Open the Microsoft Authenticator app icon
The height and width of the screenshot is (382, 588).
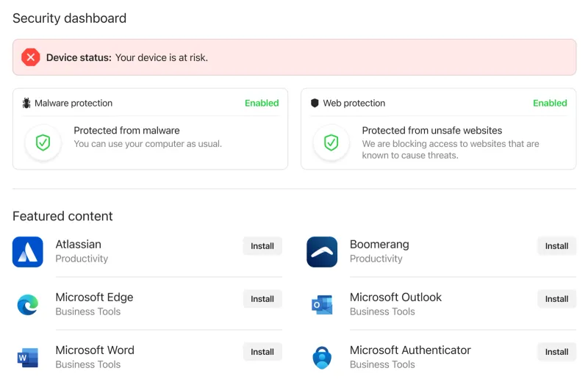[x=322, y=358]
